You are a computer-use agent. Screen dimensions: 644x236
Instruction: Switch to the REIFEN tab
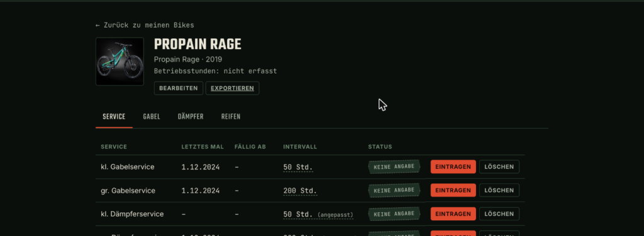[231, 117]
